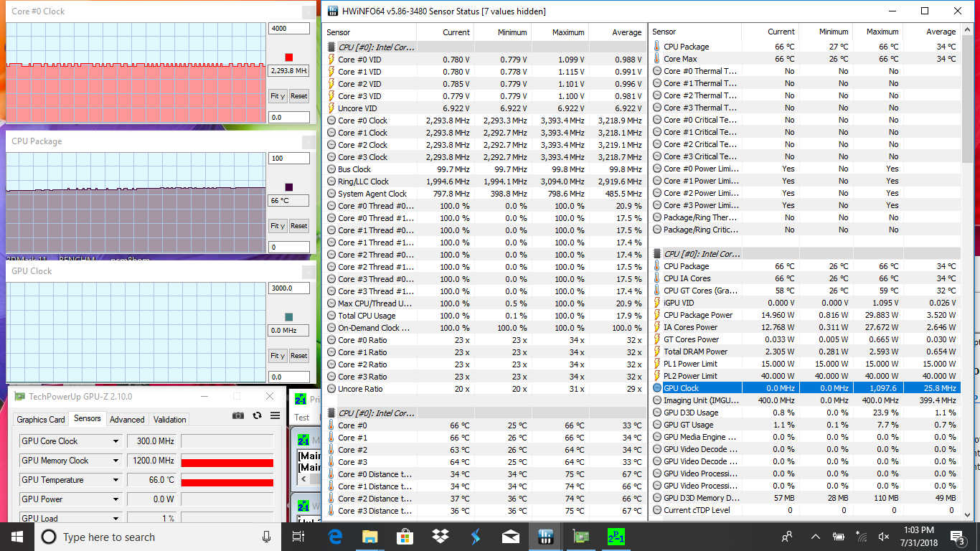This screenshot has height=551, width=980.
Task: Switch to HWiNFO64 taskbar icon
Action: (545, 537)
